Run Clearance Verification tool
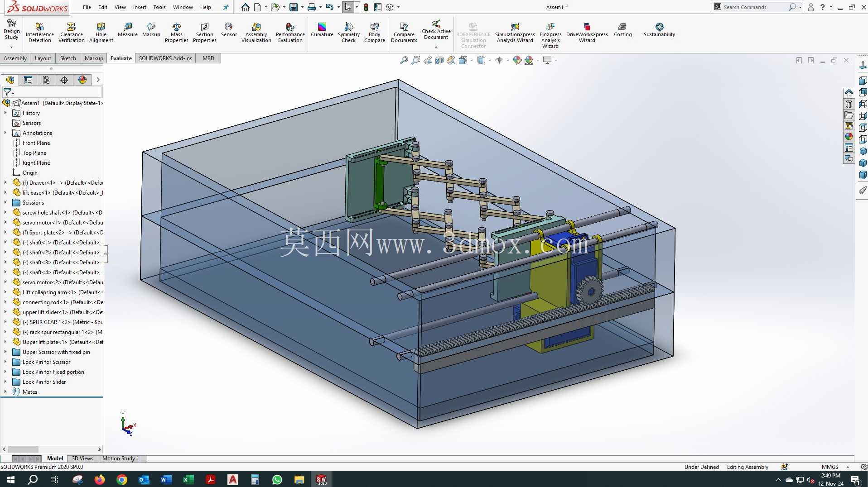Viewport: 868px width, 487px height. click(72, 32)
